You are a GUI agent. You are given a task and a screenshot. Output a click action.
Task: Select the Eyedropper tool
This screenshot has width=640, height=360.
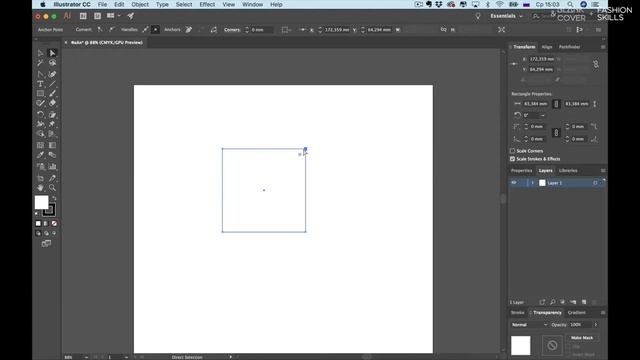pyautogui.click(x=40, y=155)
